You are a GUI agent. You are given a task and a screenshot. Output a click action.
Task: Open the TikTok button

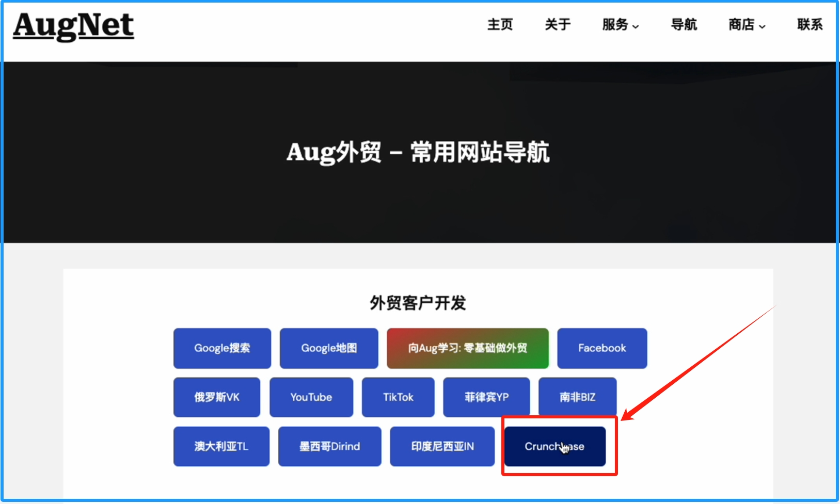398,397
